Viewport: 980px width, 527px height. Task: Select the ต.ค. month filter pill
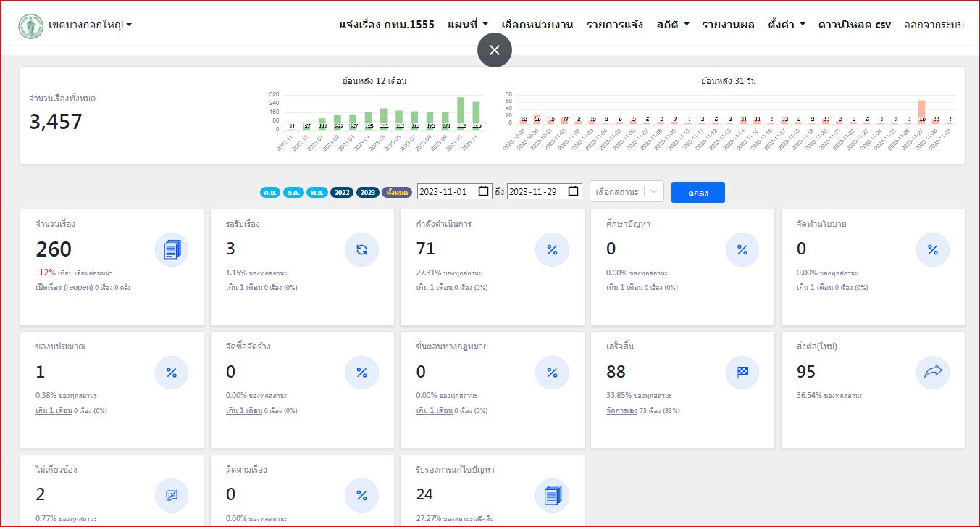(x=293, y=193)
